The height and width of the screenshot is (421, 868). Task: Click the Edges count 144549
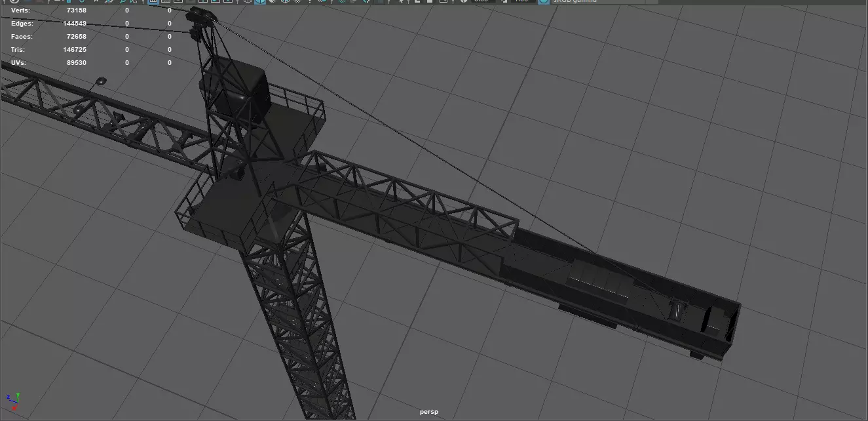click(74, 24)
